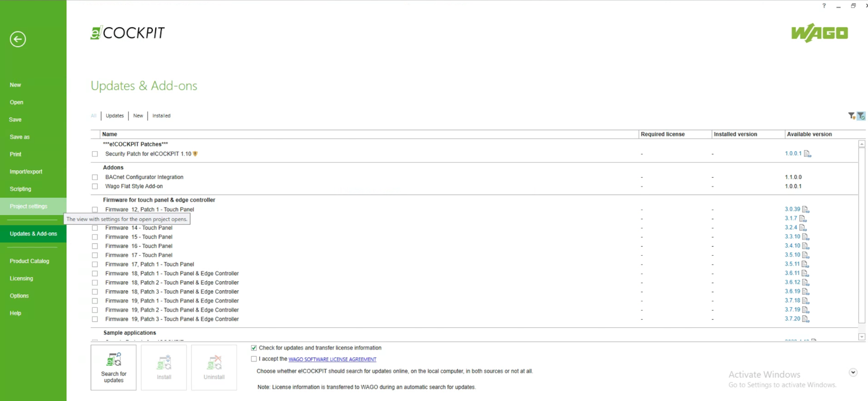Select the New filter tab

pos(138,116)
